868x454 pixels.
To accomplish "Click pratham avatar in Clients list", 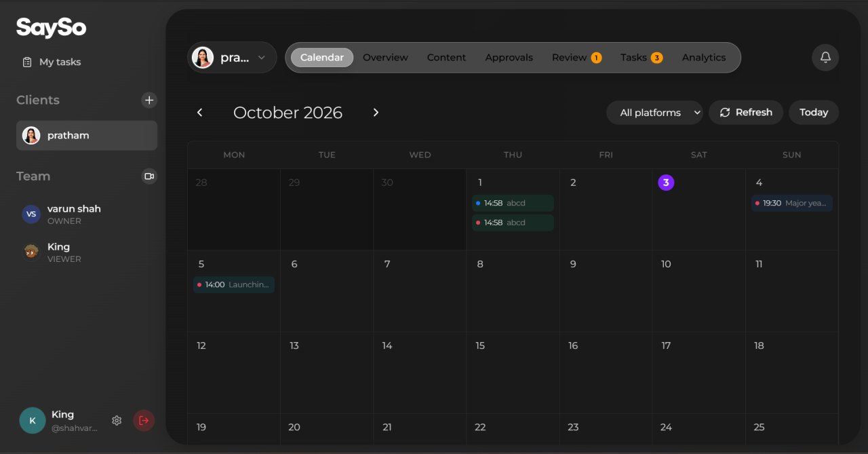I will (31, 135).
